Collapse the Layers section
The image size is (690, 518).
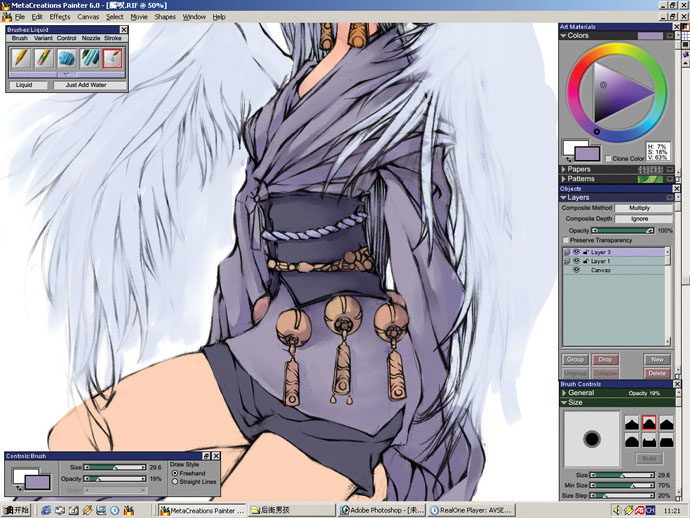pyautogui.click(x=563, y=198)
